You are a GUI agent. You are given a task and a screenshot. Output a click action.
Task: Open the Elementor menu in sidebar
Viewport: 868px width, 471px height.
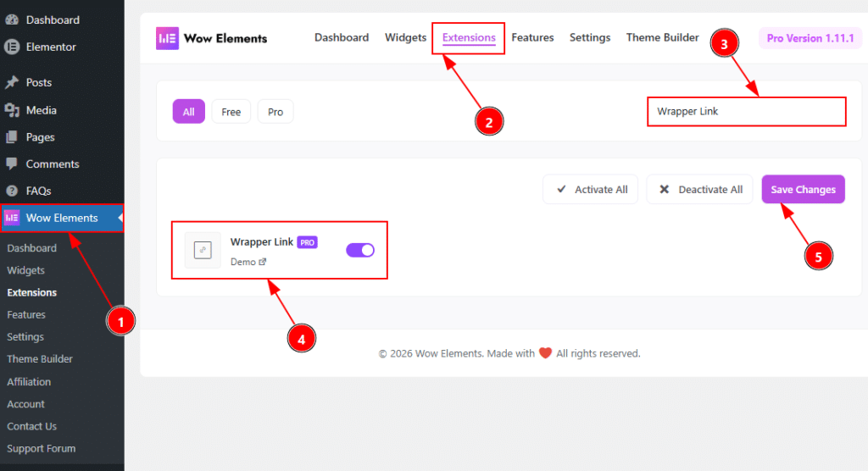[x=51, y=47]
